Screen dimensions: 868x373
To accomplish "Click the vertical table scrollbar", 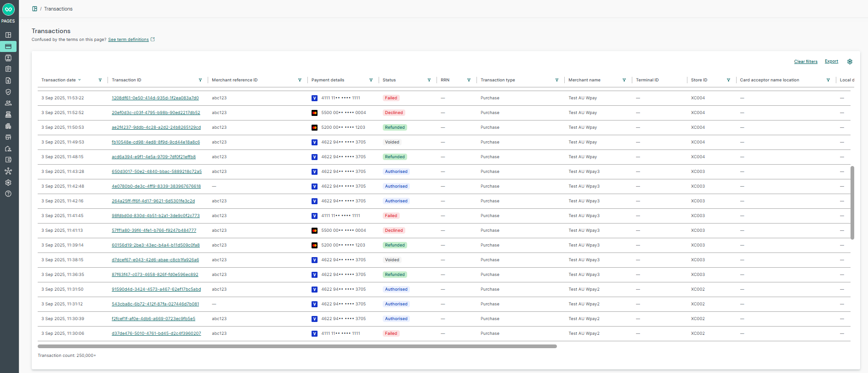I will (x=852, y=203).
